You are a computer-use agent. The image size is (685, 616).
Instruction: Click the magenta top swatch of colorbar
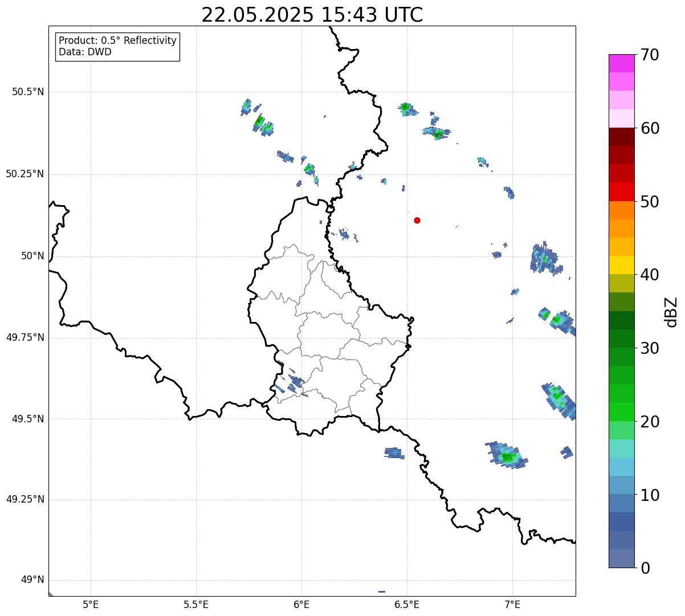pyautogui.click(x=621, y=63)
